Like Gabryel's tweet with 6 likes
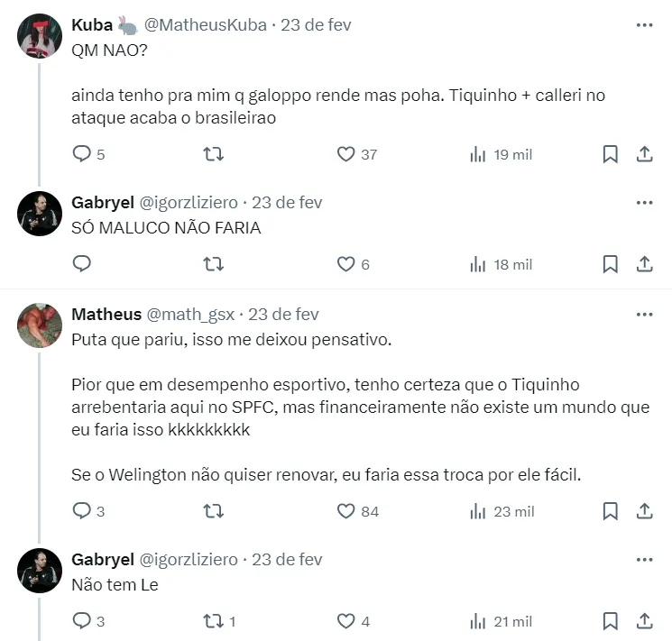 tap(345, 264)
